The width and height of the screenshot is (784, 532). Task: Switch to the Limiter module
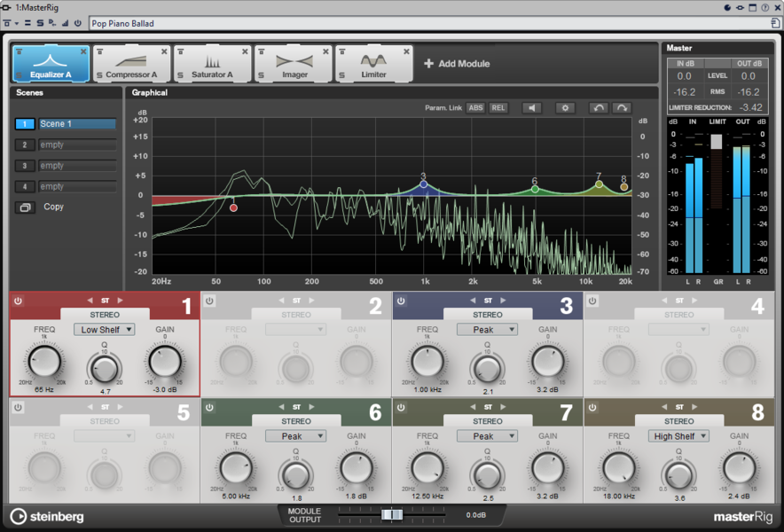tap(373, 64)
